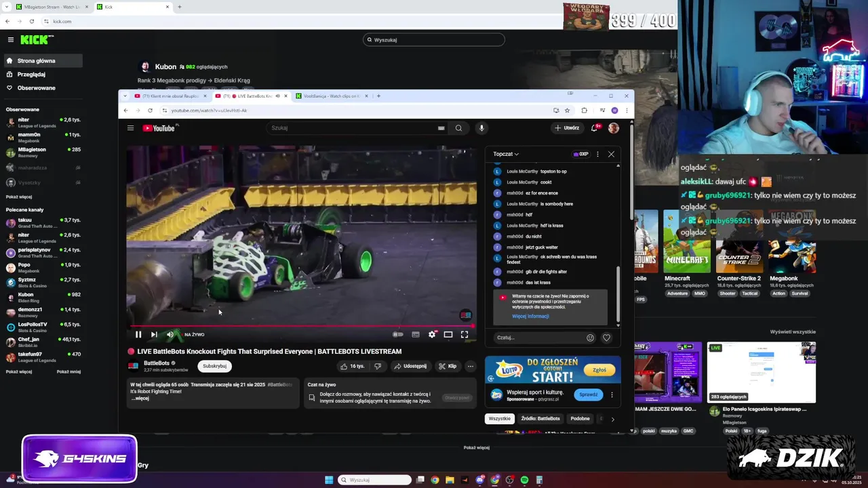Send a heart reaction in chat
Image resolution: width=868 pixels, height=488 pixels.
point(606,338)
